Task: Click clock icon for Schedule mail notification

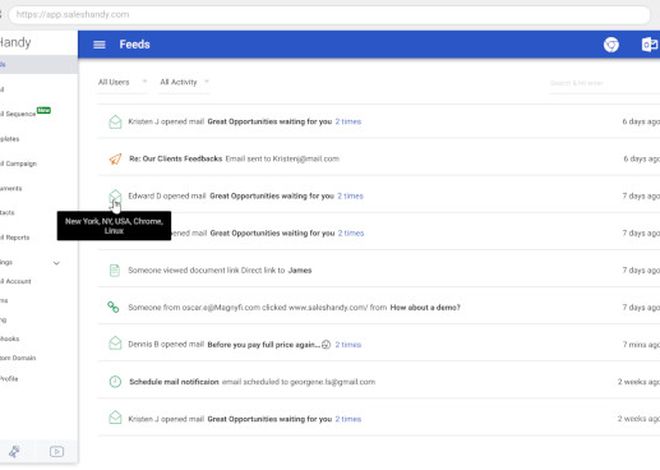Action: coord(115,382)
